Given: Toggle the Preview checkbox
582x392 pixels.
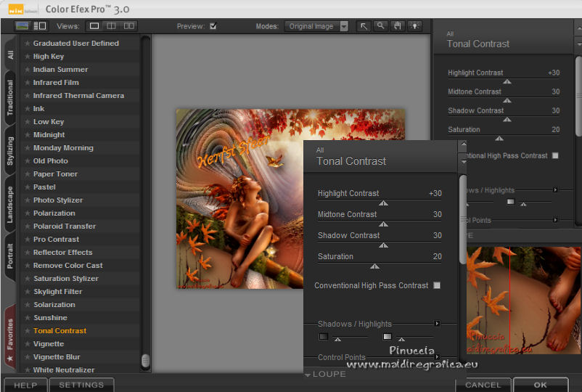Looking at the screenshot, I should coord(213,27).
